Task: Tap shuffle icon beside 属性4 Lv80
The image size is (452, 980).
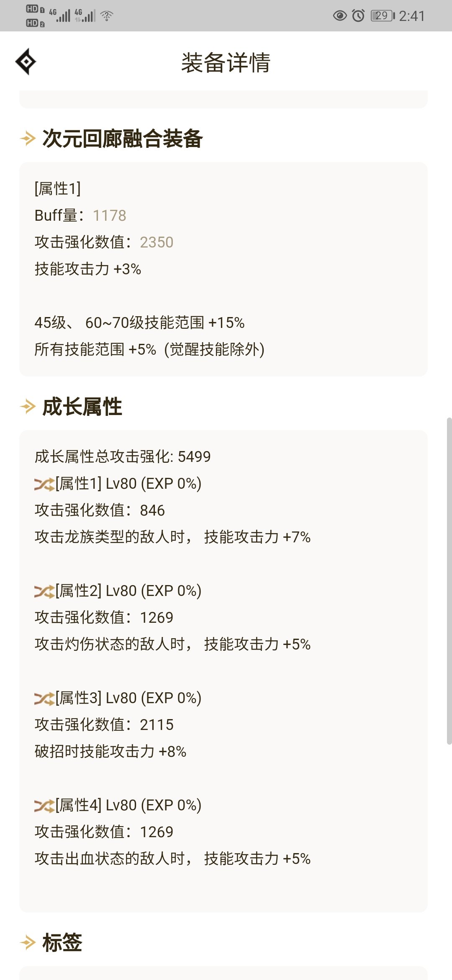Action: 44,806
